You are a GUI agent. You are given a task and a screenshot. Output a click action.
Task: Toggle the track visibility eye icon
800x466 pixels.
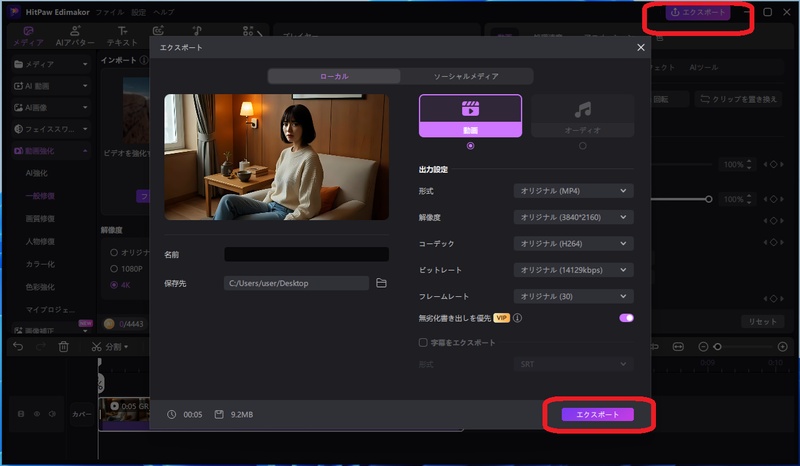click(37, 414)
